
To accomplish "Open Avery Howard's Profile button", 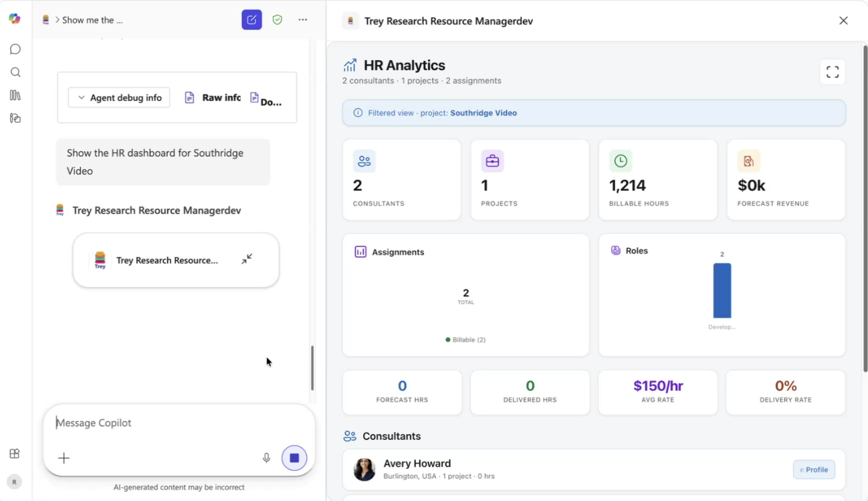I will [x=813, y=470].
